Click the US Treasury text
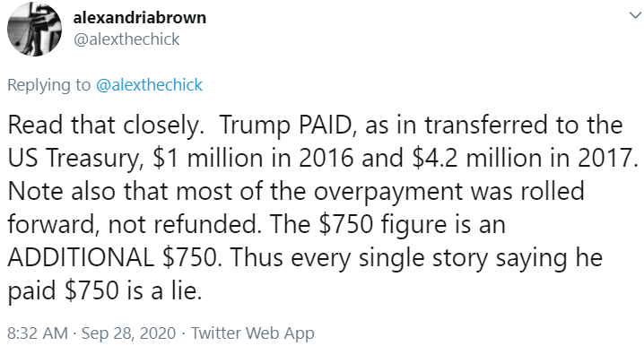This screenshot has height=346, width=644. [x=74, y=159]
